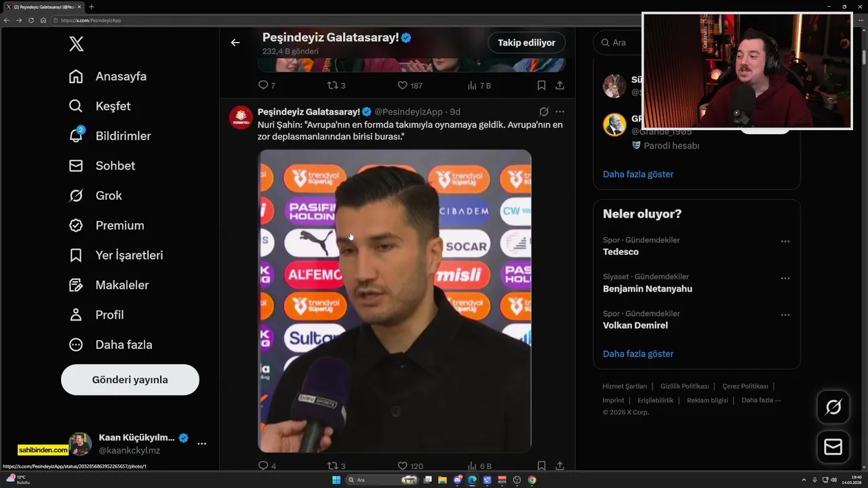Share the post with 187 likes
The height and width of the screenshot is (488, 868).
559,85
